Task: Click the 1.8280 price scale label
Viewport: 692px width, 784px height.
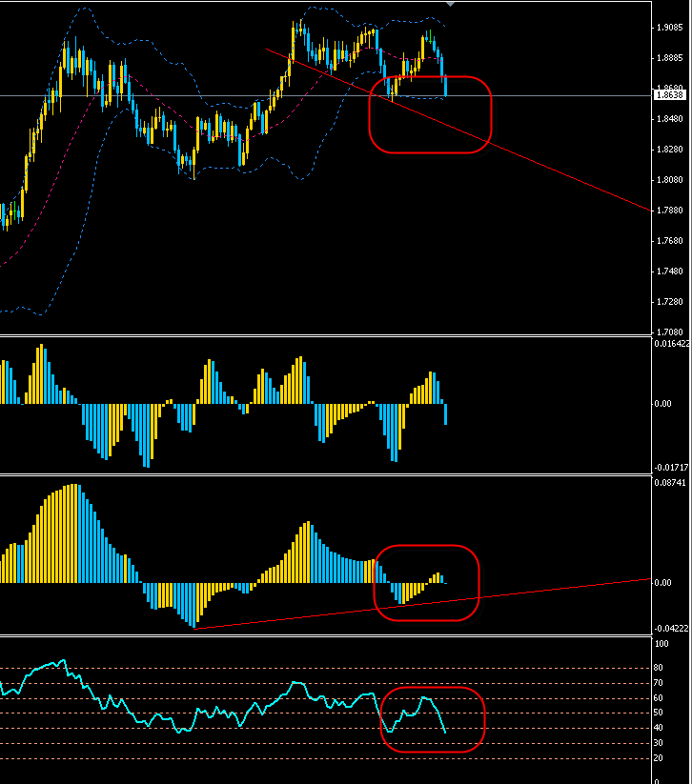Action: click(669, 150)
